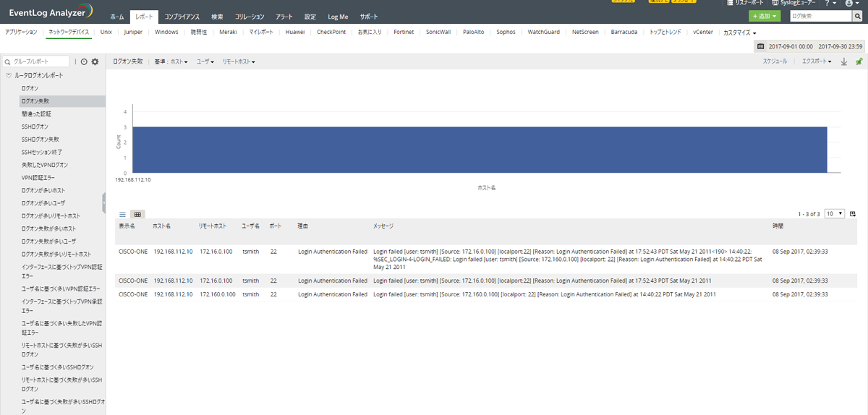Go to the 検索 tab

coord(218,16)
